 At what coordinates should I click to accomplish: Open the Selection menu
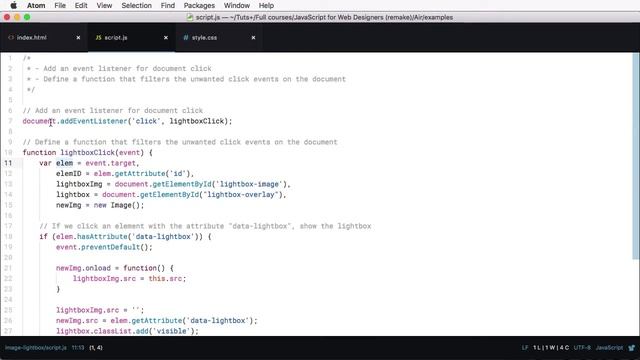tap(136, 5)
